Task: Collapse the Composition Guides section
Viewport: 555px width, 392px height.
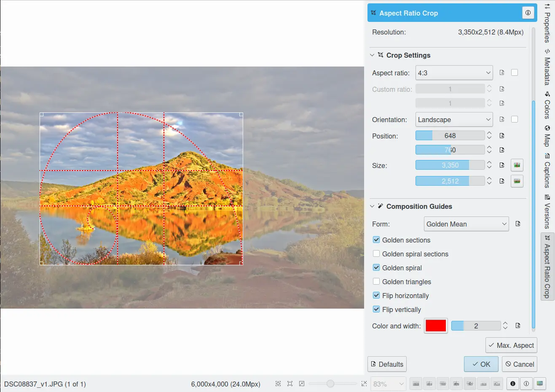Action: (x=372, y=206)
